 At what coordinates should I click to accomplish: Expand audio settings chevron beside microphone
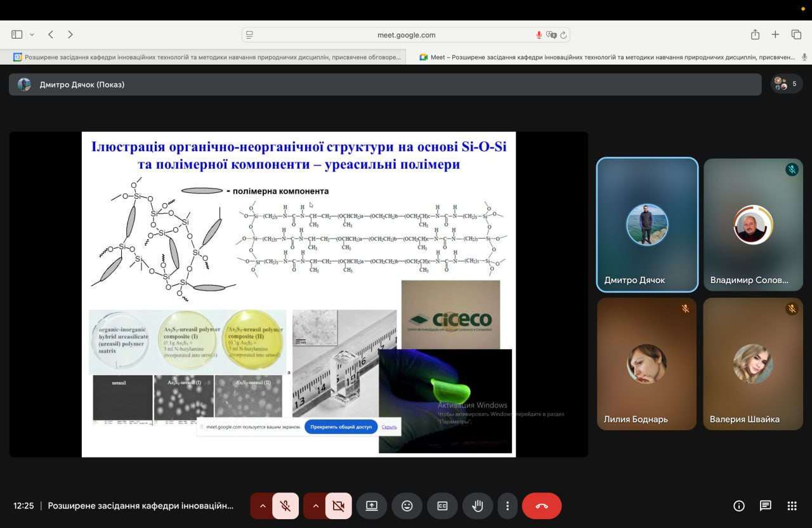point(262,506)
